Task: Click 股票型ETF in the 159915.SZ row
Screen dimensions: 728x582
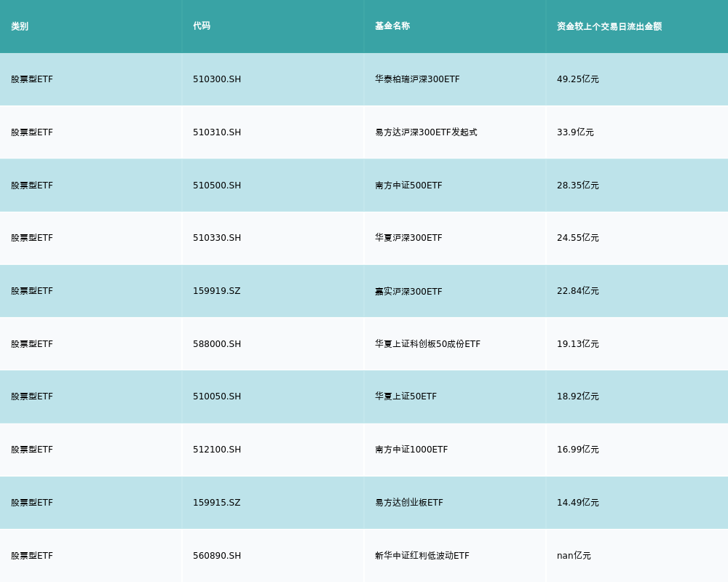Action: (x=32, y=503)
